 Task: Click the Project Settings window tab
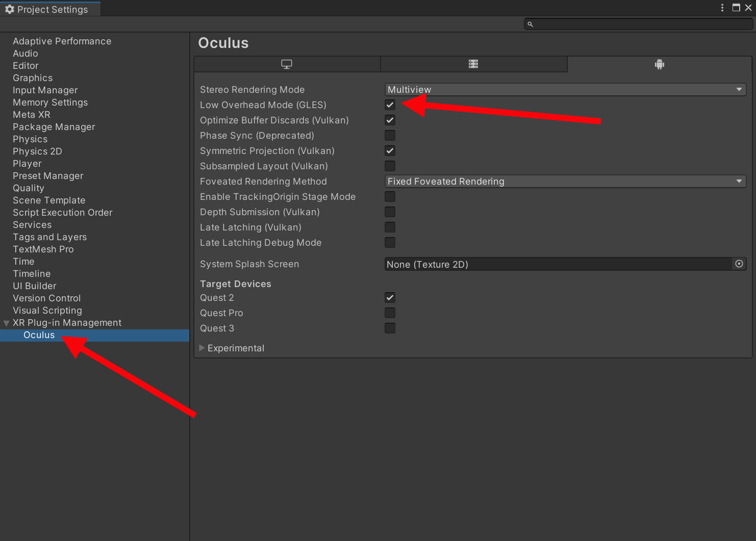coord(51,9)
